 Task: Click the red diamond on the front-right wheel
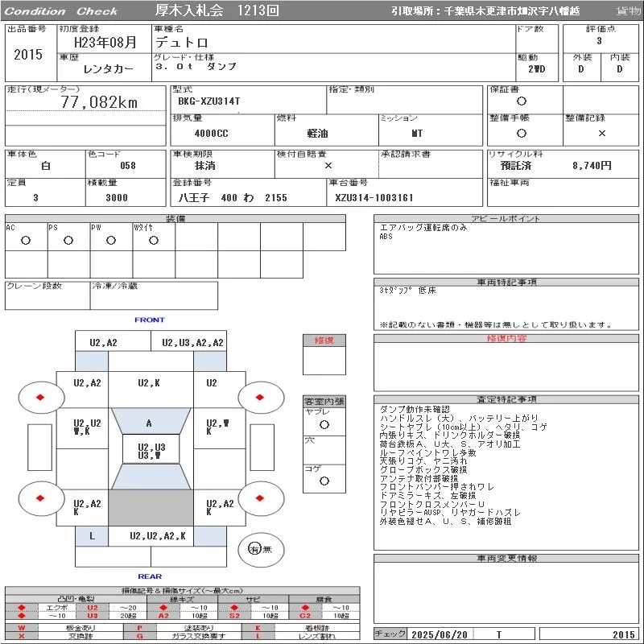click(x=259, y=397)
